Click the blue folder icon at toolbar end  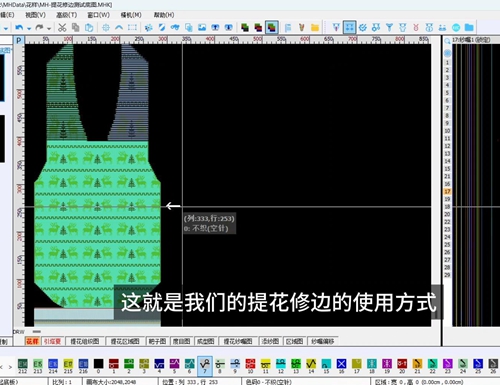tap(469, 27)
